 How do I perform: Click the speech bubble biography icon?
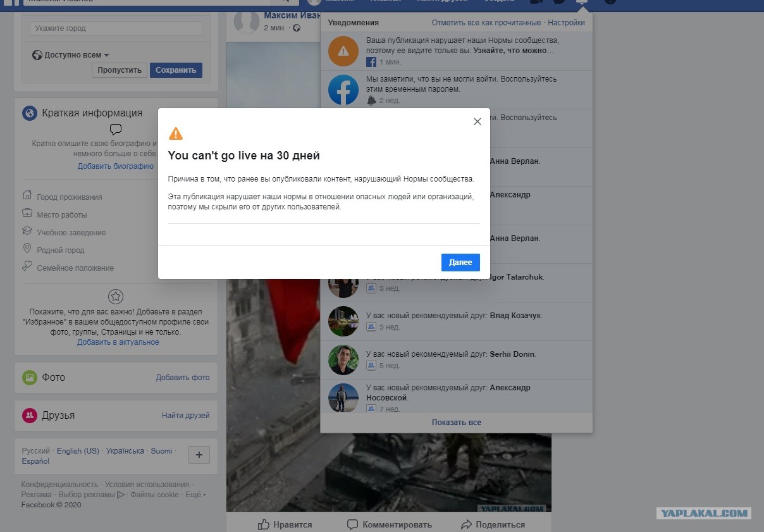pos(116,130)
